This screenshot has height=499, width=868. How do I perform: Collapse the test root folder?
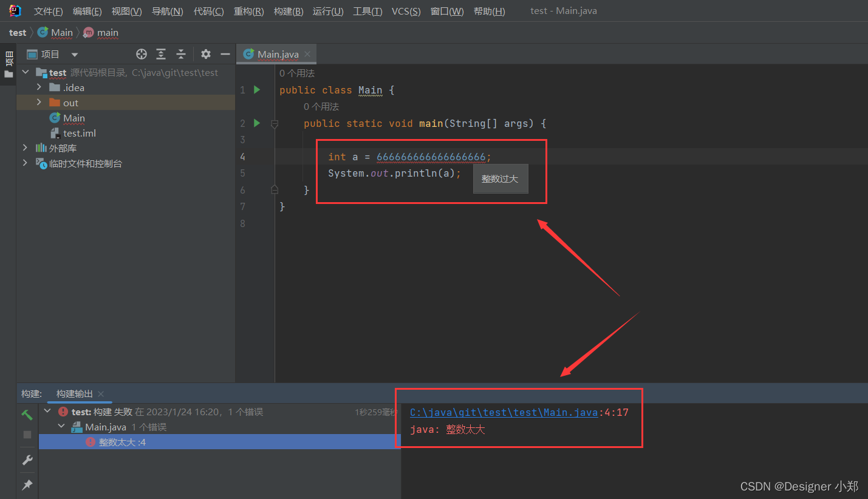26,72
